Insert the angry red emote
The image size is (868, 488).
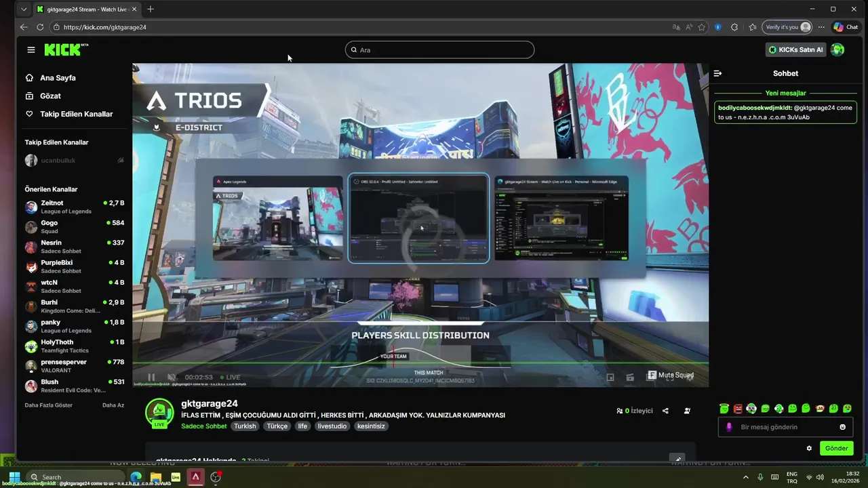[x=738, y=409]
